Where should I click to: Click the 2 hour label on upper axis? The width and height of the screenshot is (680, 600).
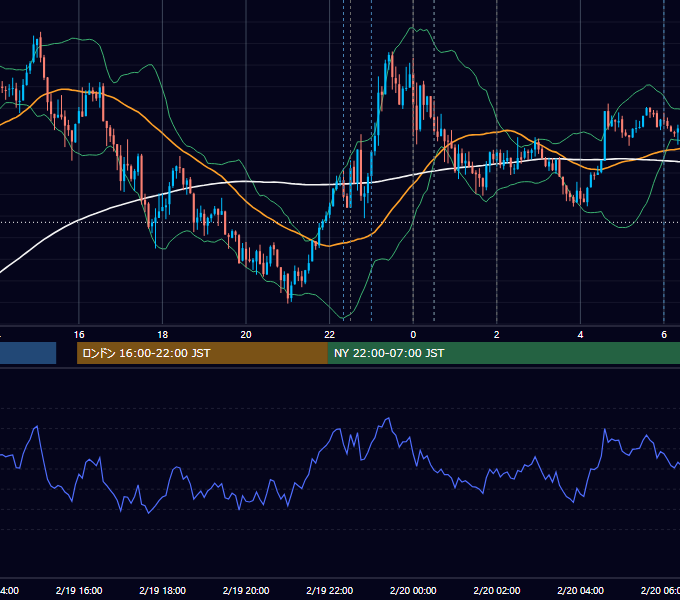[x=497, y=335]
